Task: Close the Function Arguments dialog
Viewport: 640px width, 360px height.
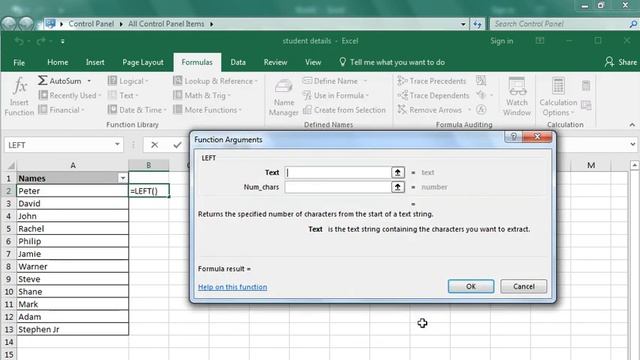Action: pos(537,137)
